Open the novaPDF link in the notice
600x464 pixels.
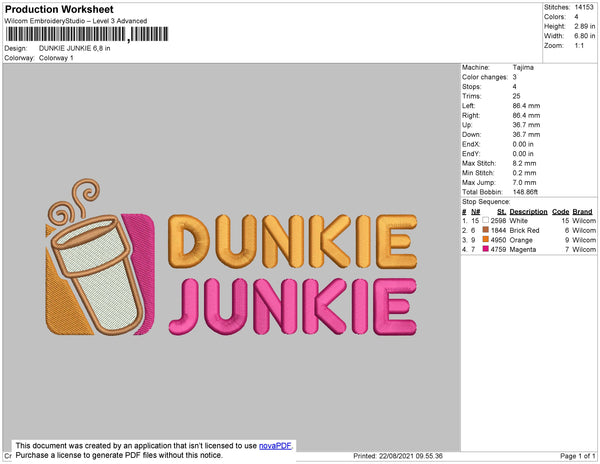click(275, 446)
